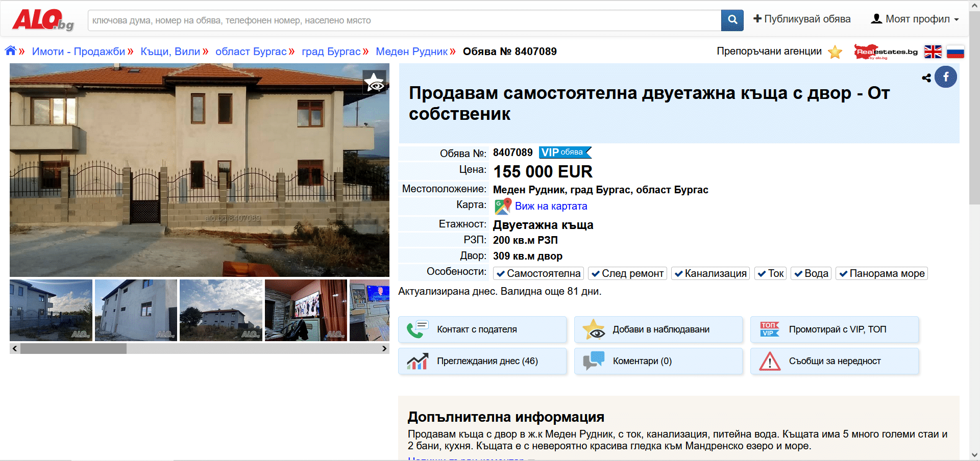Click the blue search magnifier button
980x461 pixels.
732,20
